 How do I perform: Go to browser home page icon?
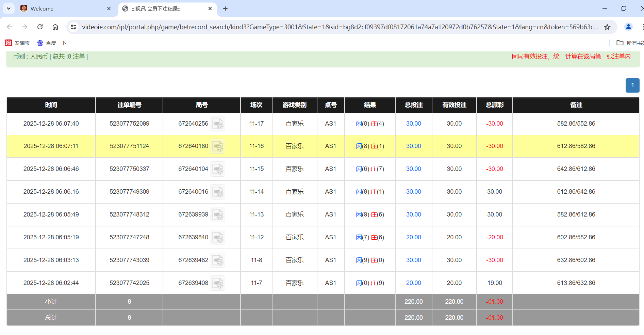55,27
